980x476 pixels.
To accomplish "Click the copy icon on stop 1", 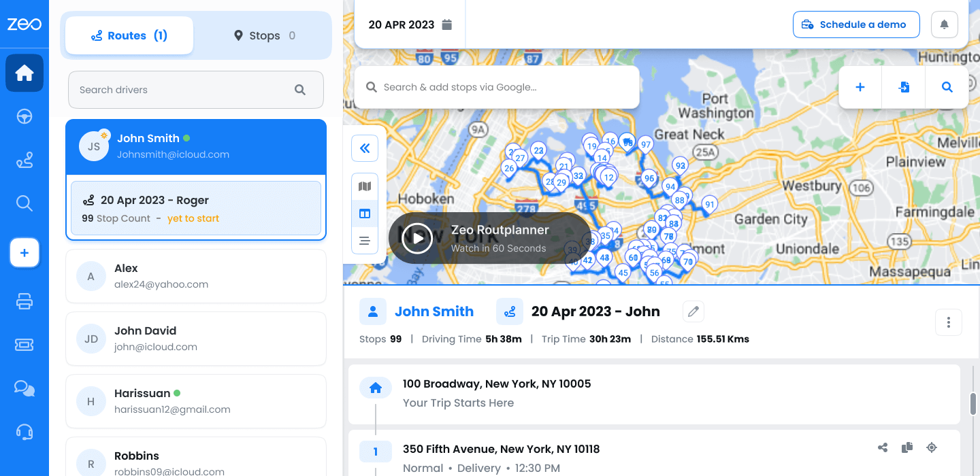I will [x=907, y=447].
